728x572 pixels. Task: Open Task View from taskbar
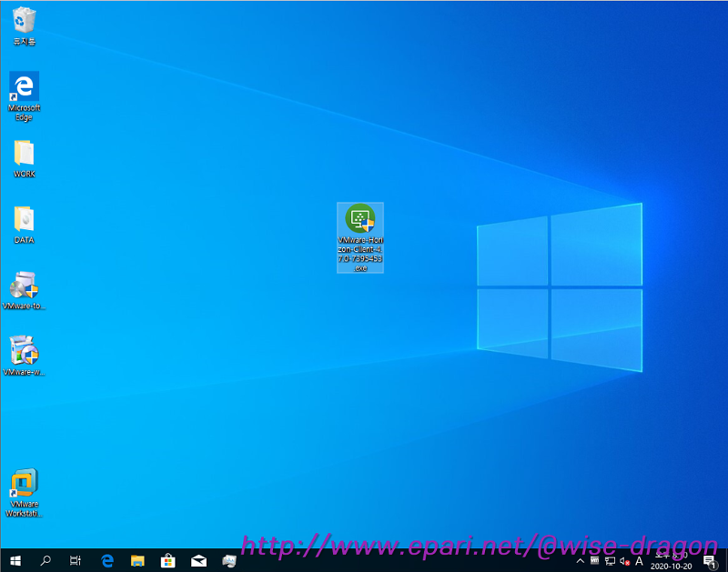76,561
